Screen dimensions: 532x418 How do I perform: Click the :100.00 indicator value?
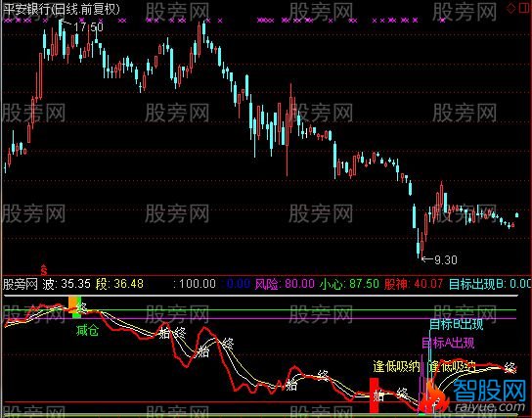[195, 284]
